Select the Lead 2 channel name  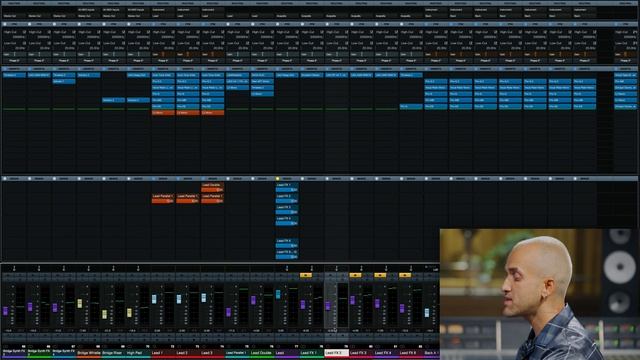pyautogui.click(x=188, y=353)
